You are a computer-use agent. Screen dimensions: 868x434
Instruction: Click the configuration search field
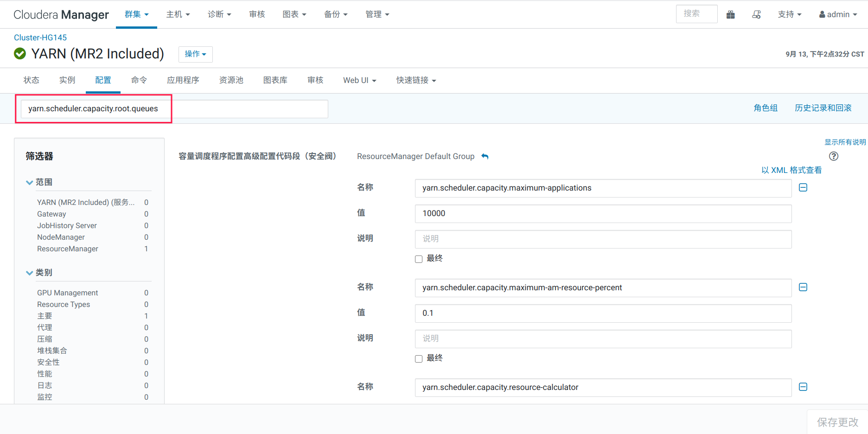pyautogui.click(x=174, y=109)
